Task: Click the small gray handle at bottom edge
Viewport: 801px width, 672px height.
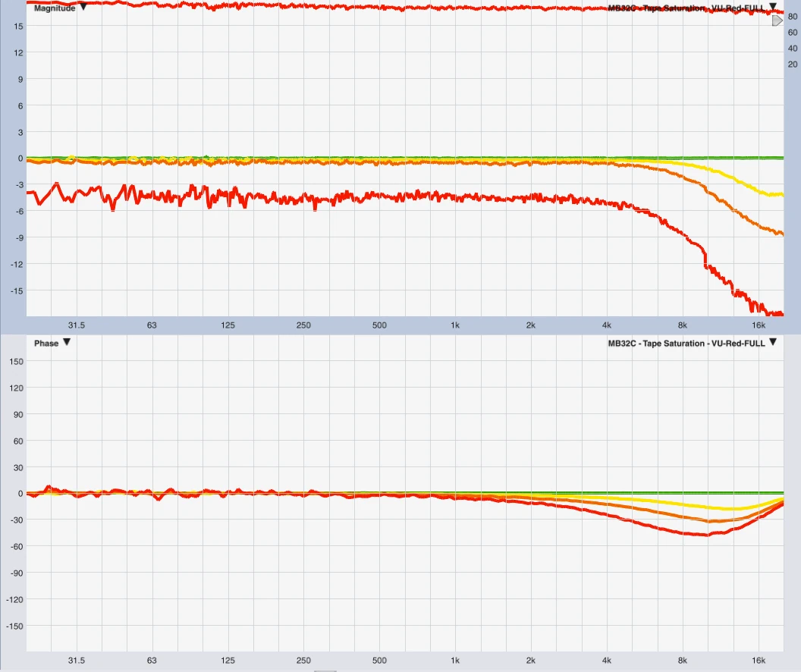Action: point(325,670)
